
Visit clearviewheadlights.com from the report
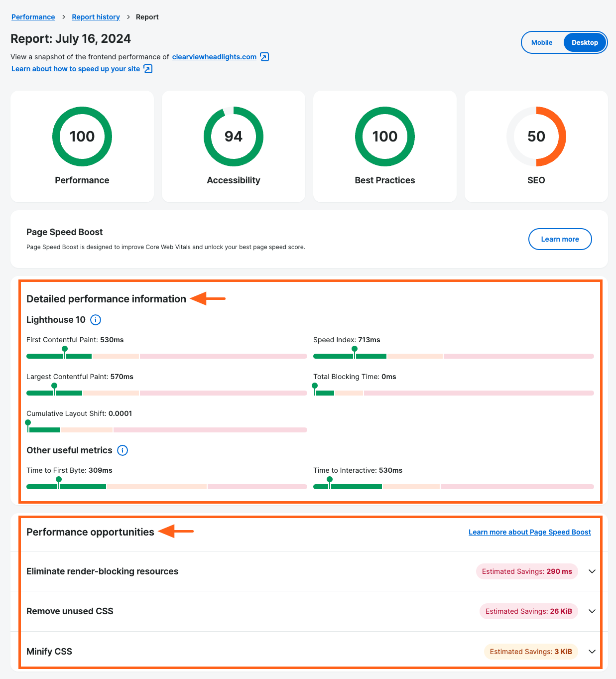pyautogui.click(x=213, y=57)
